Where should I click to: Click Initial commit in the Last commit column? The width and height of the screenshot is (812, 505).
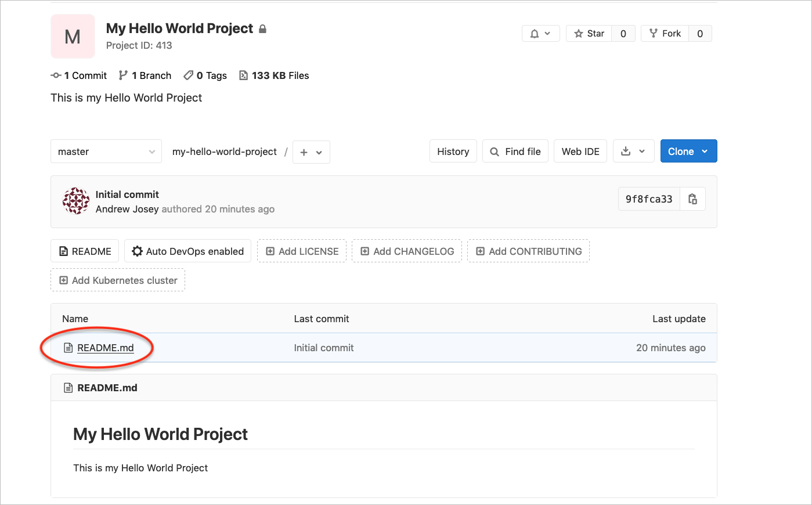tap(324, 348)
